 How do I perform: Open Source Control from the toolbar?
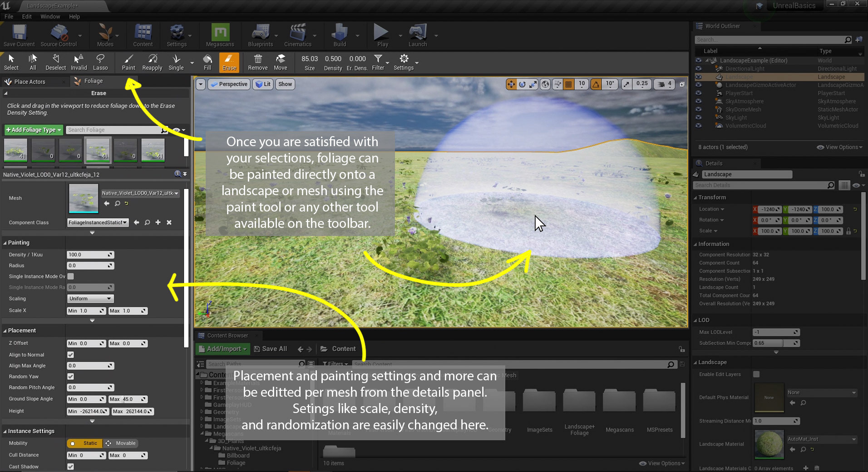coord(59,35)
